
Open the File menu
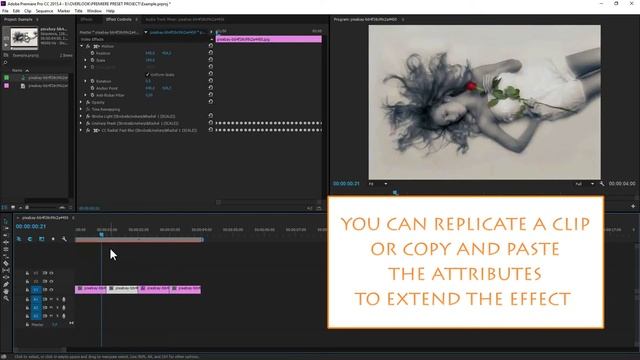tap(5, 11)
